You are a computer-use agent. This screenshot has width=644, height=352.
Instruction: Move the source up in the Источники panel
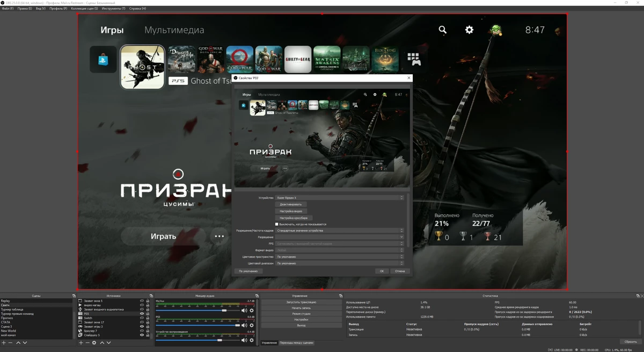(x=102, y=342)
